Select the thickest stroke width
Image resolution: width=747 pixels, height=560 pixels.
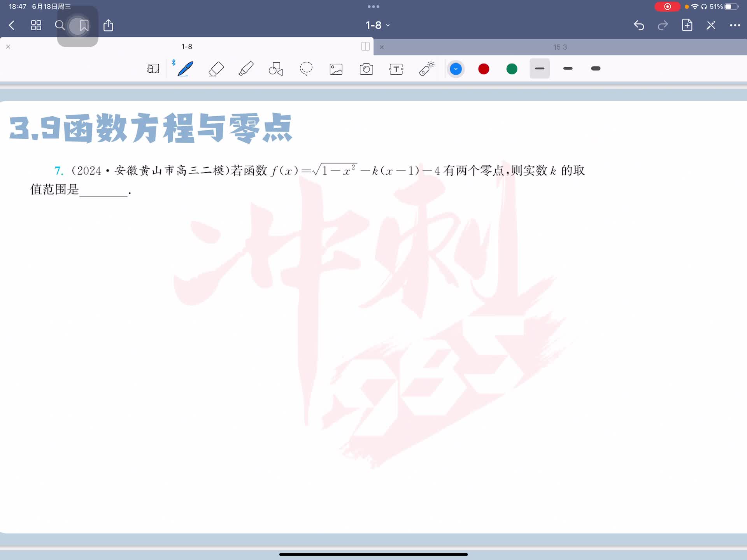(596, 69)
